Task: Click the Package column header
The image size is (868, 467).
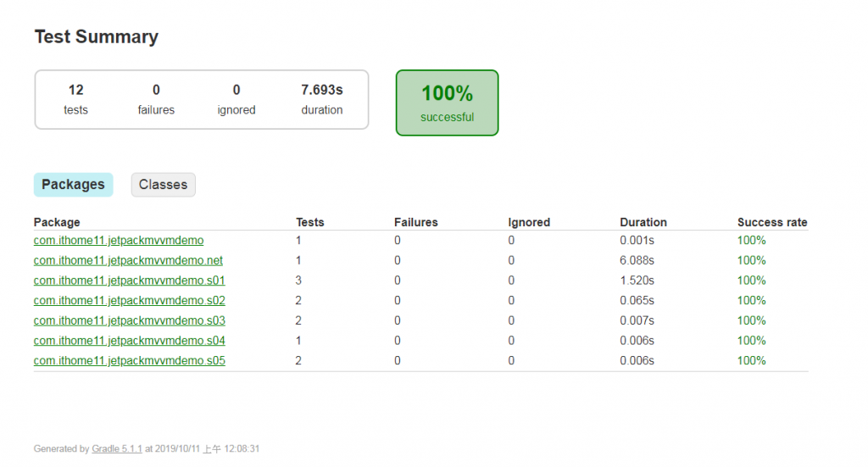Action: 57,222
